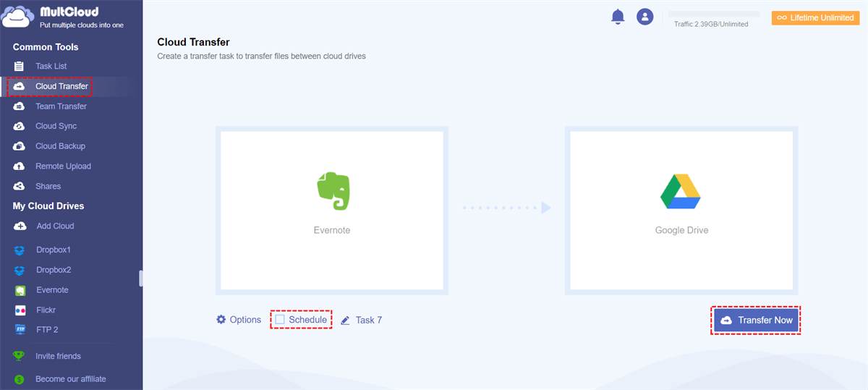Click the pencil icon beside Task 7

coord(345,320)
